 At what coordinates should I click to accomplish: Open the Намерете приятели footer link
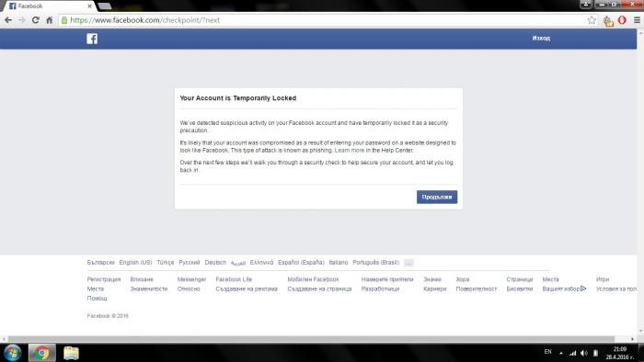pos(387,279)
